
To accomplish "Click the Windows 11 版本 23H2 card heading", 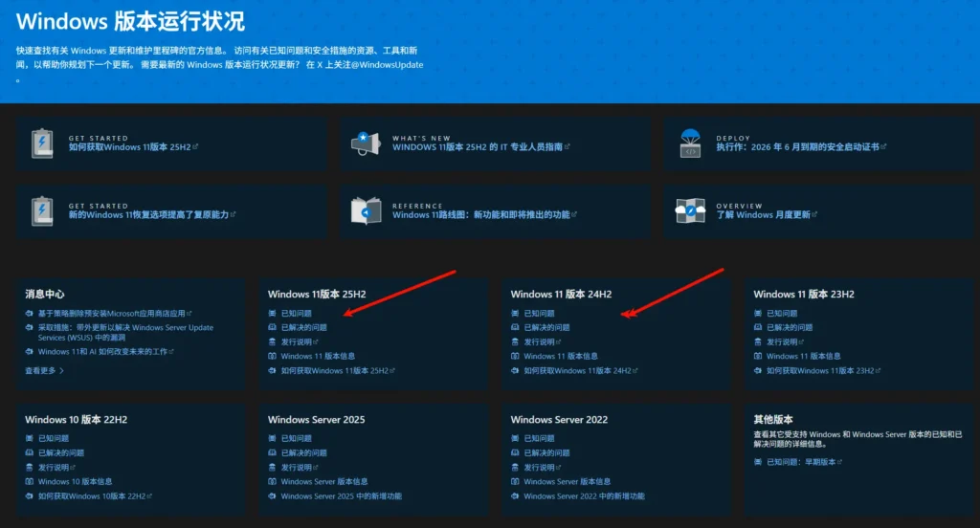I will [x=804, y=295].
